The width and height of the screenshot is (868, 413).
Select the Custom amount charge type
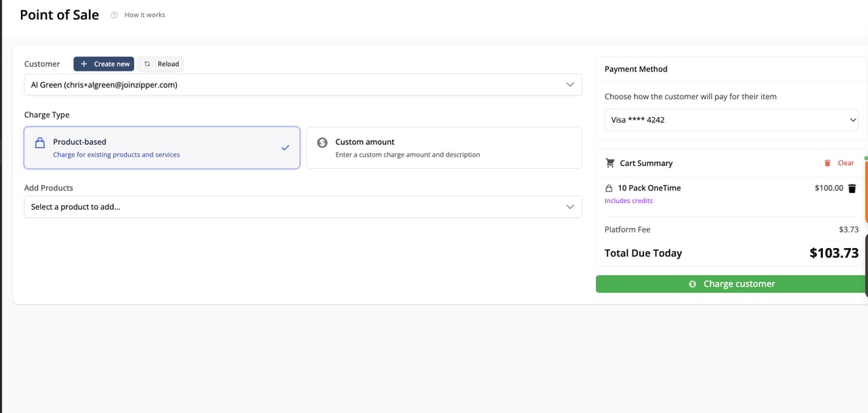click(x=444, y=148)
